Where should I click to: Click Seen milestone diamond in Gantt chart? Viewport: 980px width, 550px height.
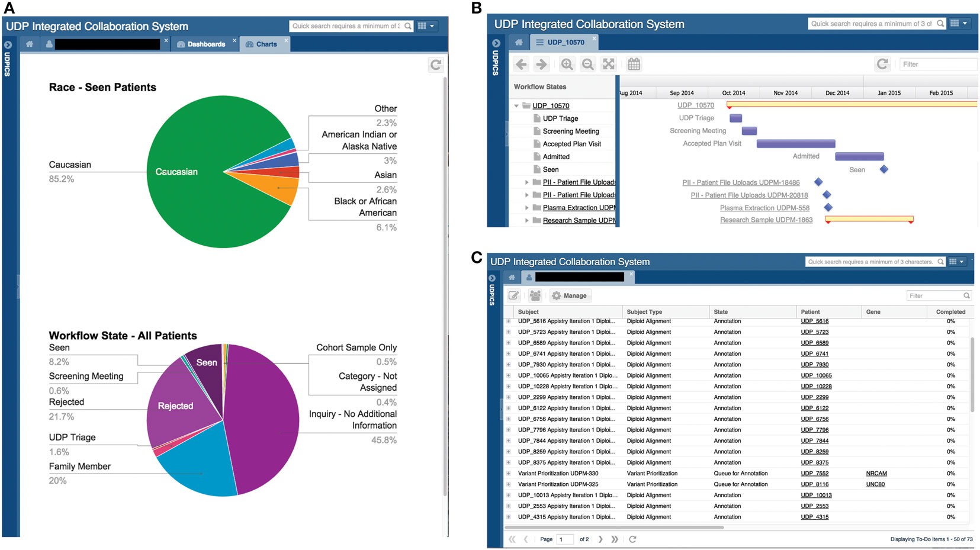pyautogui.click(x=883, y=169)
